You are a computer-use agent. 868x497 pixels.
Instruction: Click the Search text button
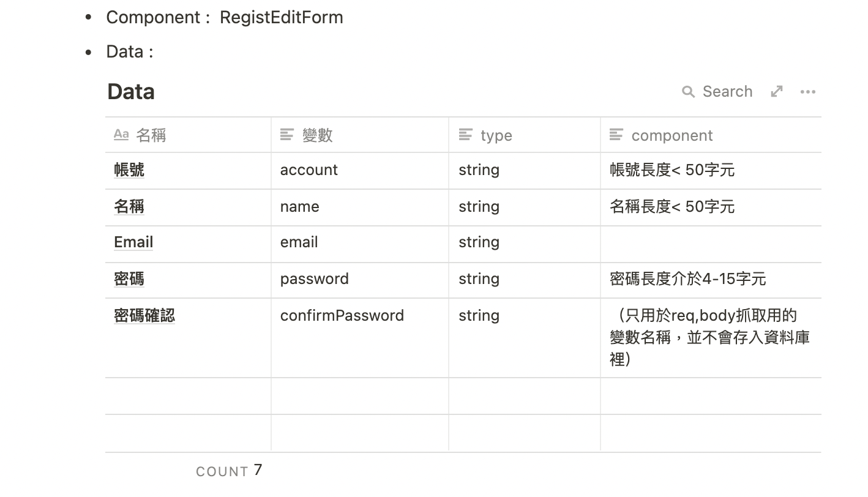click(727, 92)
